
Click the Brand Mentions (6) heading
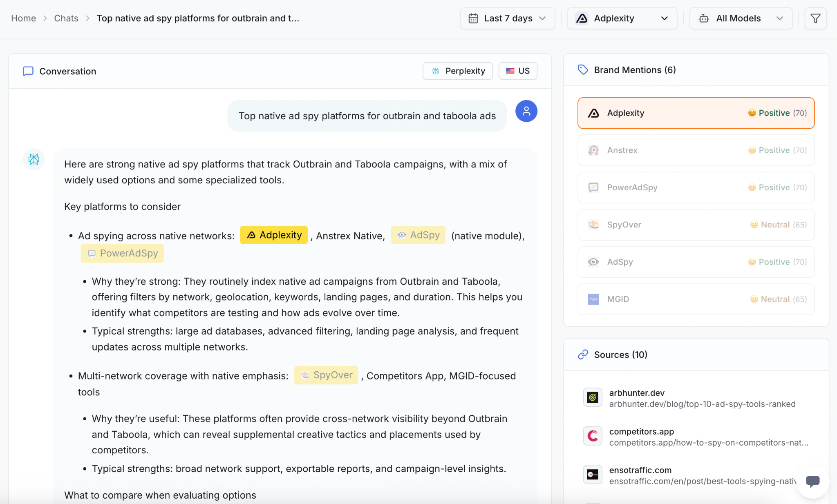click(635, 70)
